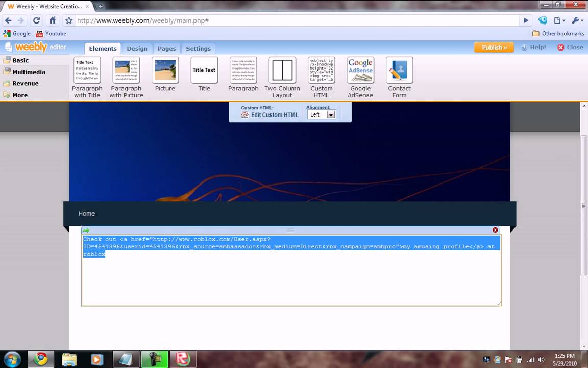This screenshot has width=588, height=368.
Task: Switch to the Design tab
Action: [x=137, y=49]
